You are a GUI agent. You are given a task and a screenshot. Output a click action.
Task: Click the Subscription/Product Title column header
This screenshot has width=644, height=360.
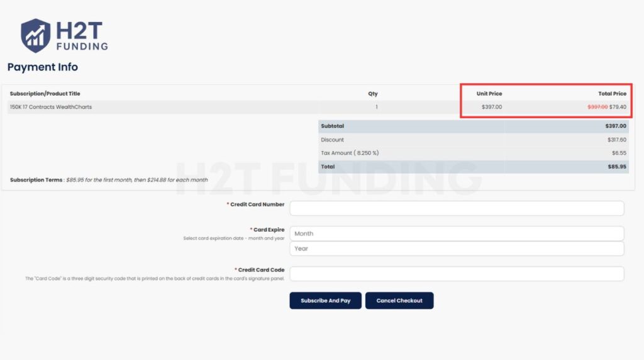coord(45,94)
